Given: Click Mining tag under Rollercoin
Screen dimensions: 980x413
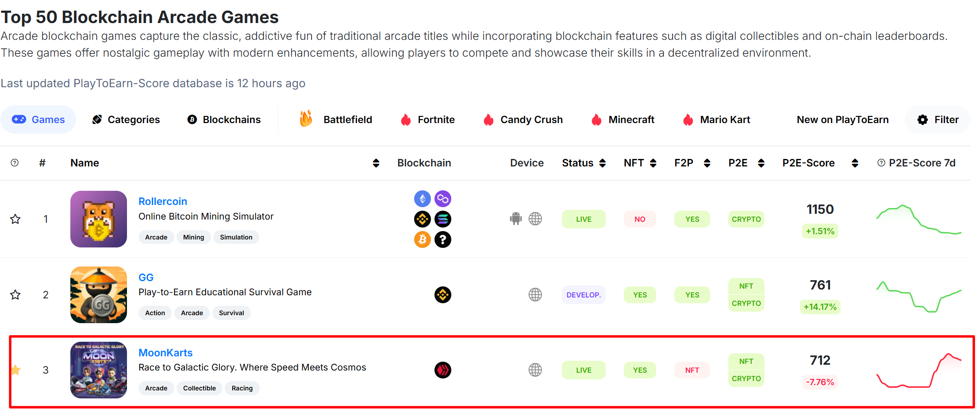Looking at the screenshot, I should pyautogui.click(x=193, y=237).
